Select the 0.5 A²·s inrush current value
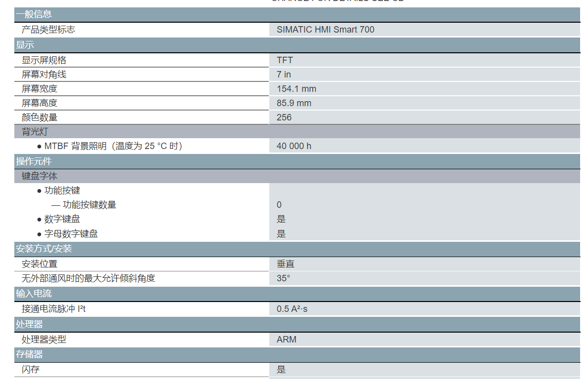 pyautogui.click(x=292, y=309)
